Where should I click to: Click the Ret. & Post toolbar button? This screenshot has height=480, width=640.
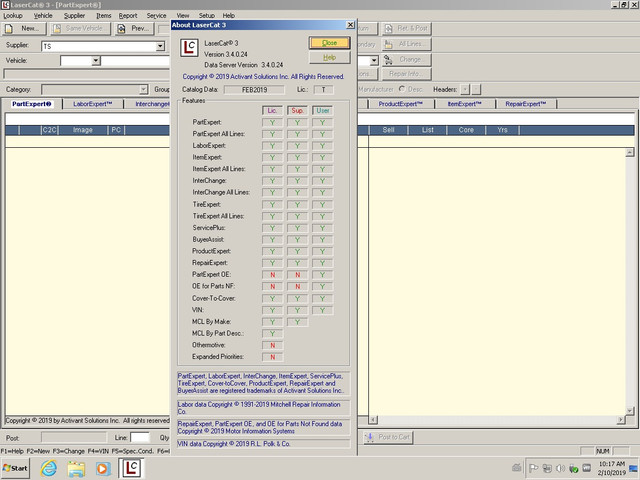point(407,29)
